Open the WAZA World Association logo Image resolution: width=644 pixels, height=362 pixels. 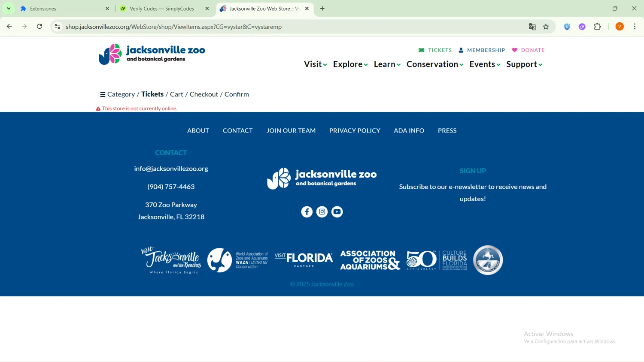coord(237,260)
